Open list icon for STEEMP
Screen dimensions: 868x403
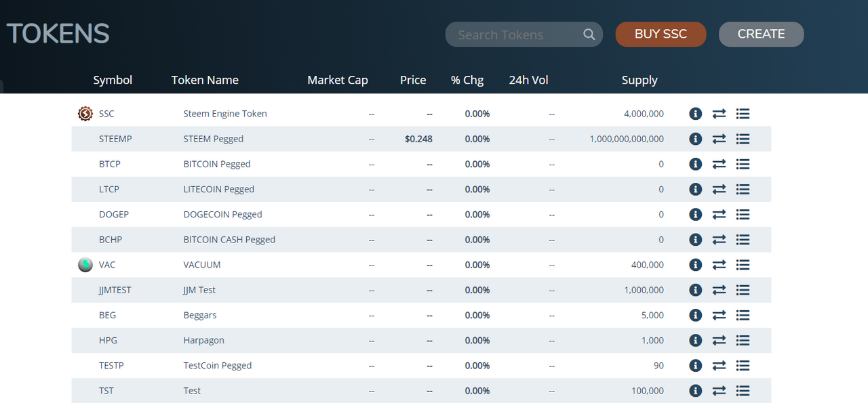pos(743,139)
